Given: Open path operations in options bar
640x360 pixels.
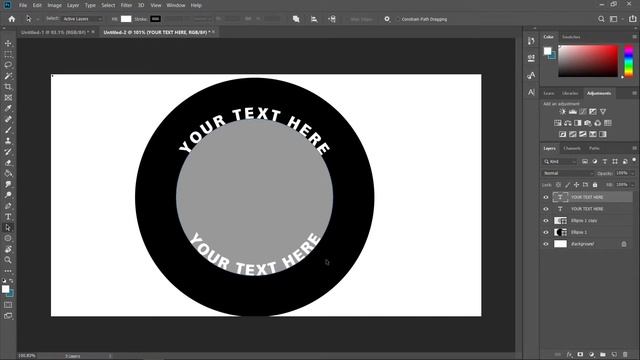Looking at the screenshot, I should [x=296, y=19].
